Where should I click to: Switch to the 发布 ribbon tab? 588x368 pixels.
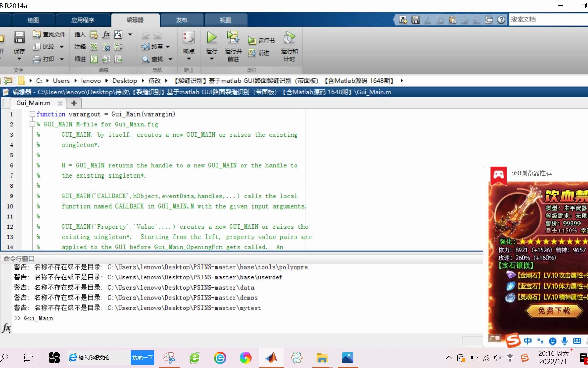[182, 20]
